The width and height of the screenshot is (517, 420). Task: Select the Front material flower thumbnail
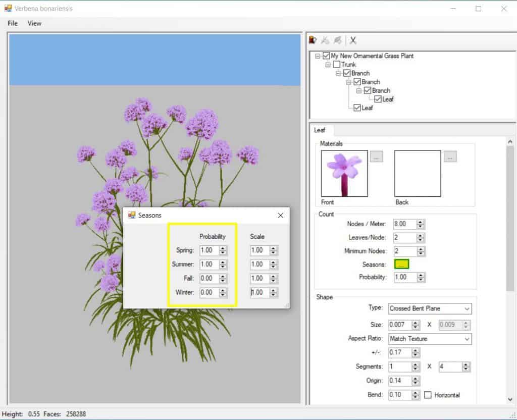(x=344, y=174)
